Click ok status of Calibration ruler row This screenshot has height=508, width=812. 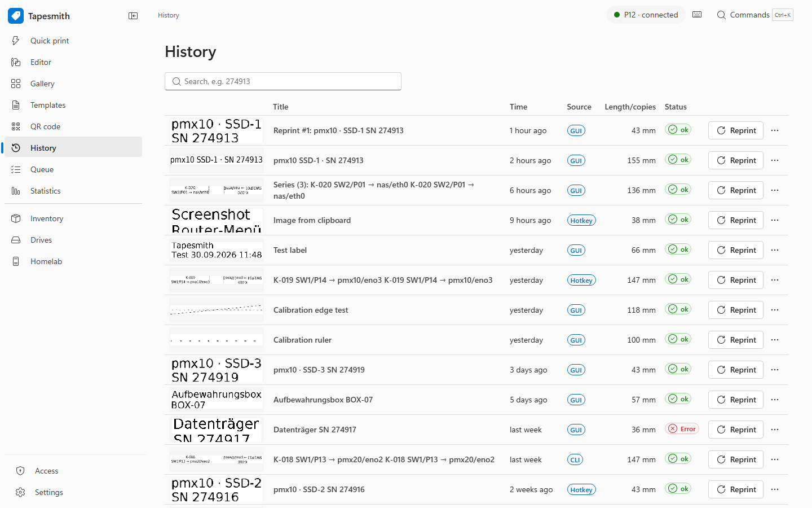[678, 339]
